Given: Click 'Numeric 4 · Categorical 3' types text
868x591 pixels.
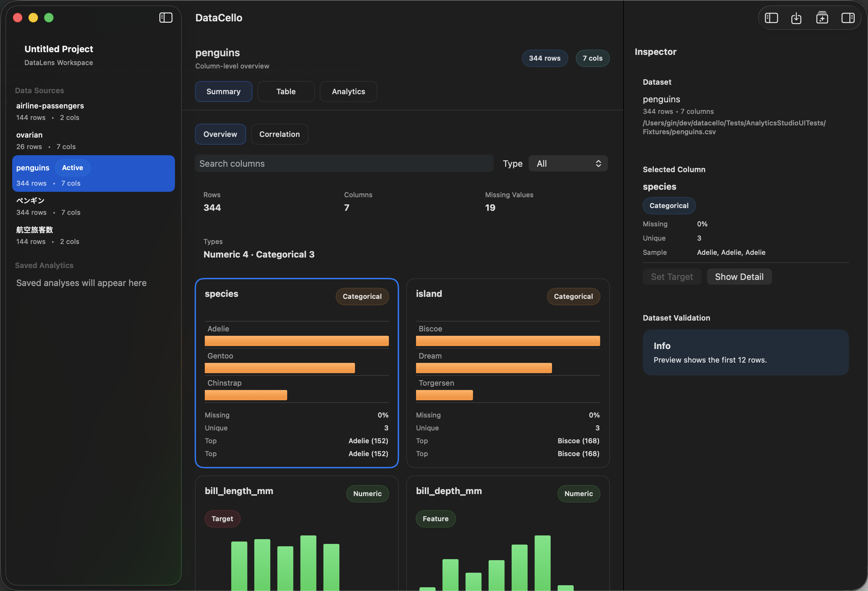Looking at the screenshot, I should tap(259, 254).
